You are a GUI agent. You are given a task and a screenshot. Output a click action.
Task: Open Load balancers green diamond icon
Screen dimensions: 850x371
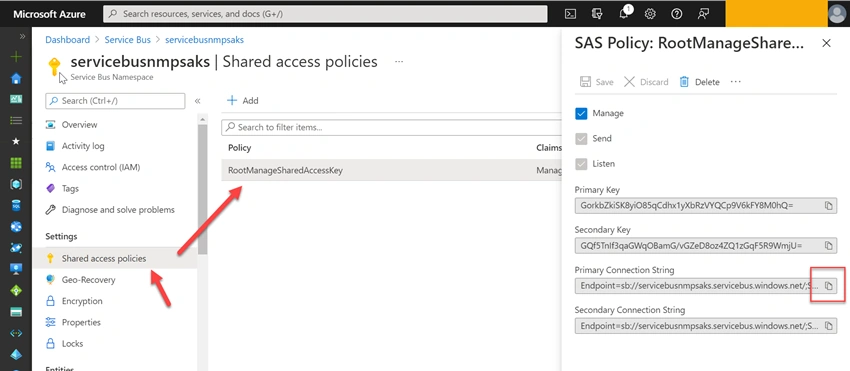tap(16, 290)
